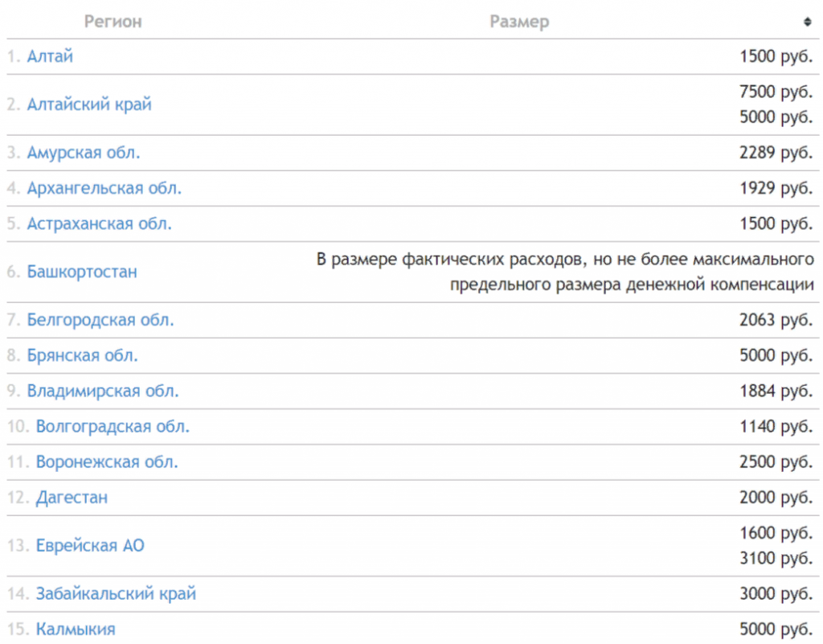Click the 2289 руб. value for Амурская
The image size is (823, 644).
(x=776, y=153)
